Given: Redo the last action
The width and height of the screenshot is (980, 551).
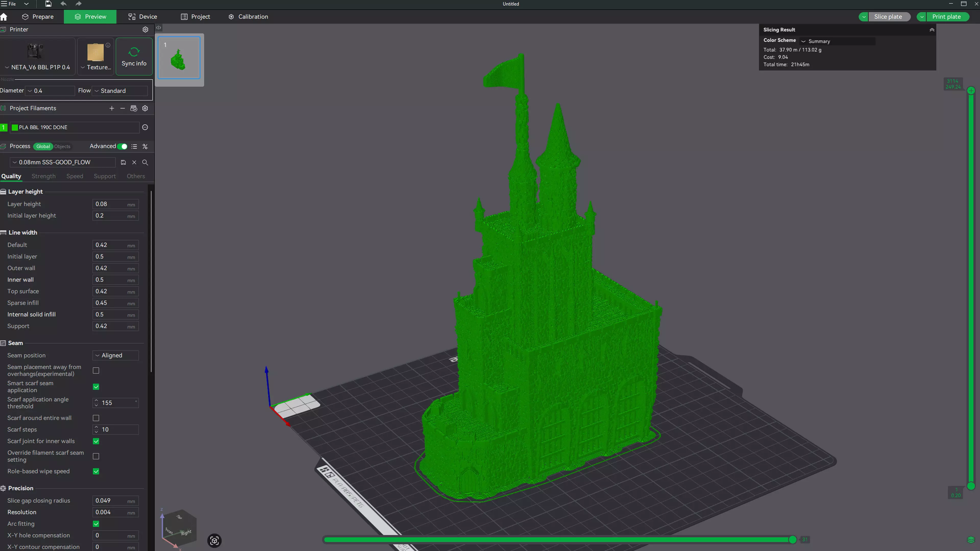Looking at the screenshot, I should (78, 4).
